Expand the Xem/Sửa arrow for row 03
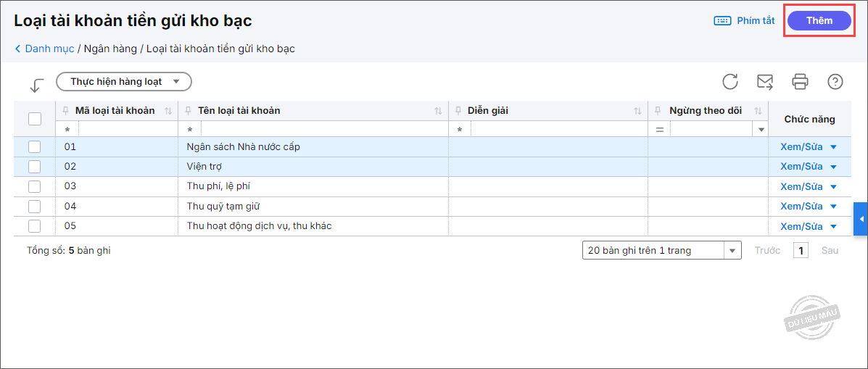868x369 pixels. point(833,186)
